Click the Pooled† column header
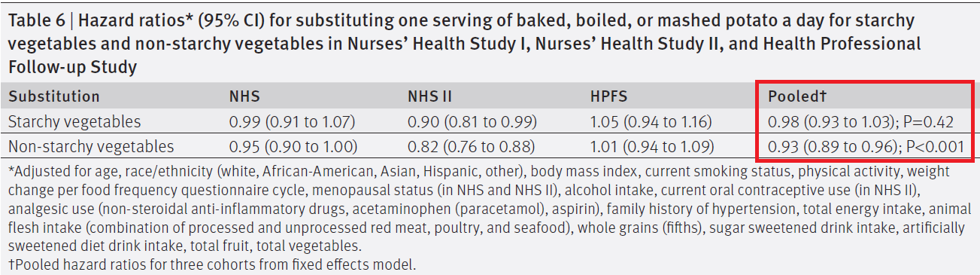 (x=798, y=96)
